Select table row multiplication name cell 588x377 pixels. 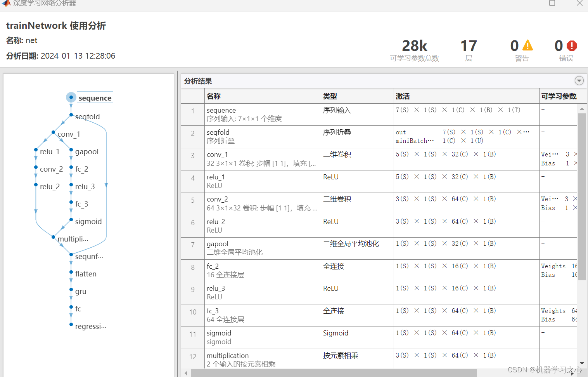point(263,360)
